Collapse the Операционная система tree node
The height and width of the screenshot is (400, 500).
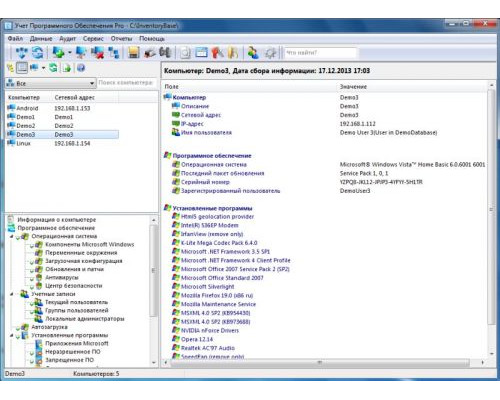click(12, 236)
